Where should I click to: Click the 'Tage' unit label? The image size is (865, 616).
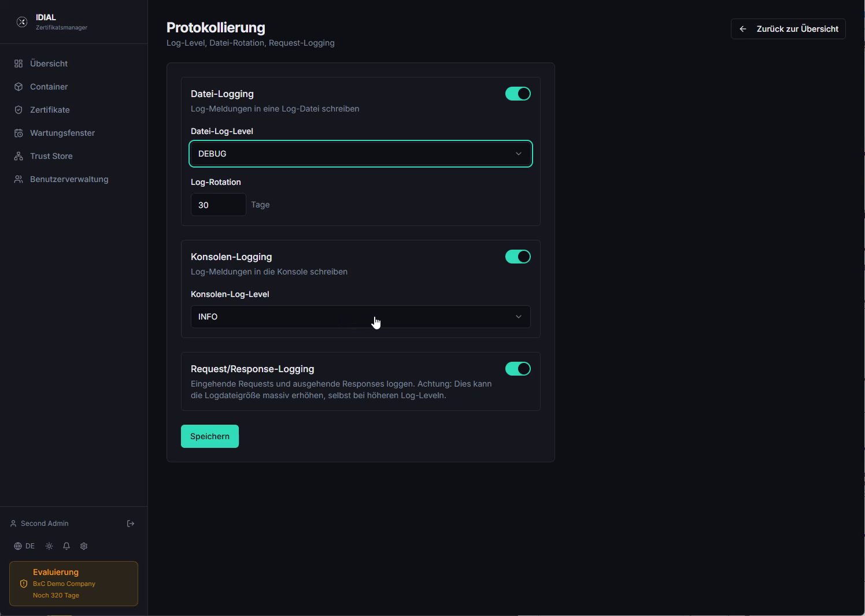[x=260, y=205]
